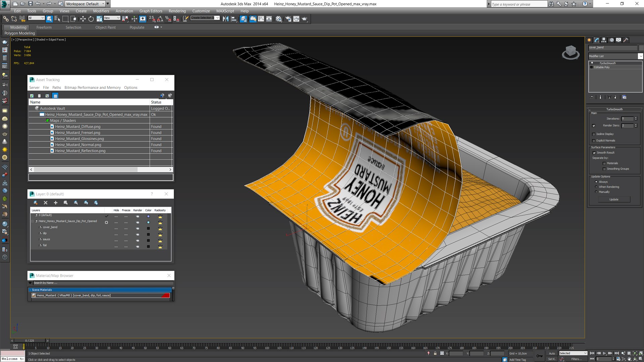The height and width of the screenshot is (362, 644).
Task: Open the Utilities hammer panel tab
Action: 626,40
